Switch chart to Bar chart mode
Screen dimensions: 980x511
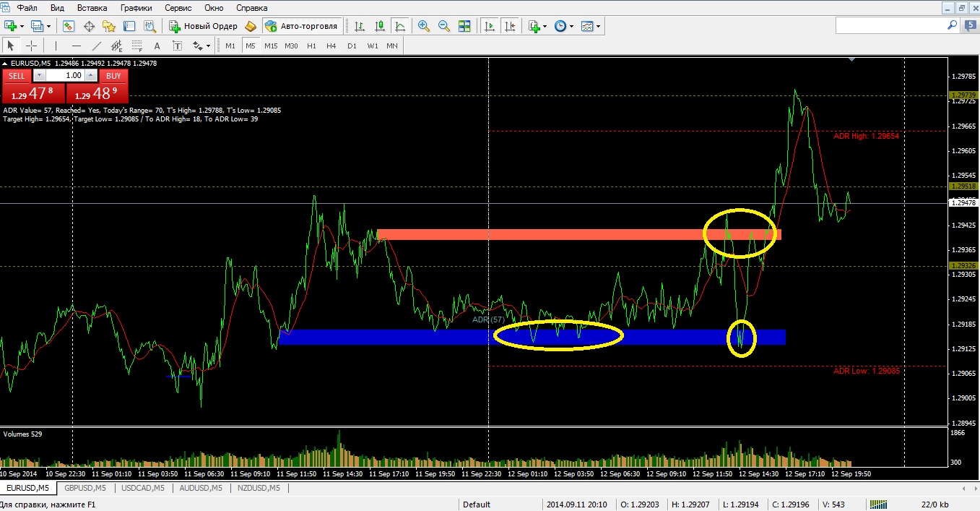point(359,26)
